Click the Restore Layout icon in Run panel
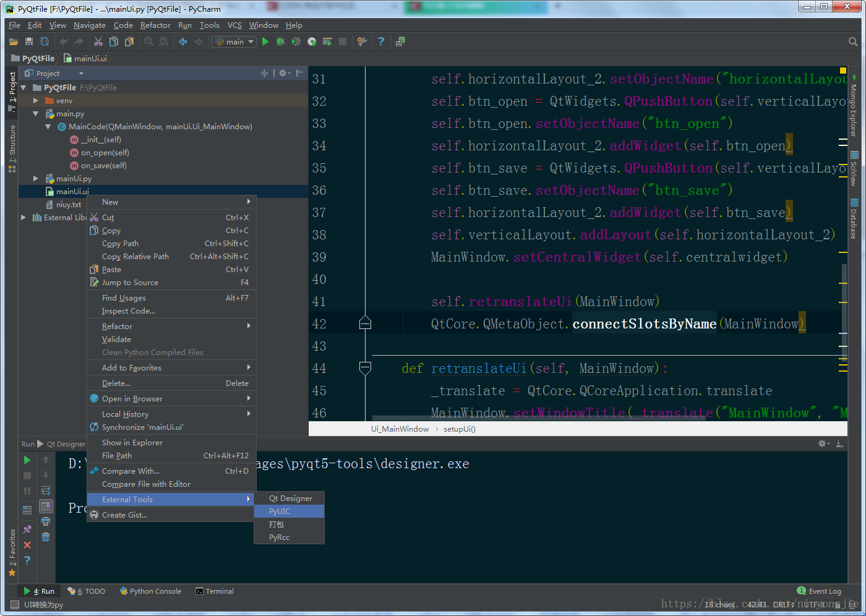Viewport: 866px width, 616px height. 27,510
